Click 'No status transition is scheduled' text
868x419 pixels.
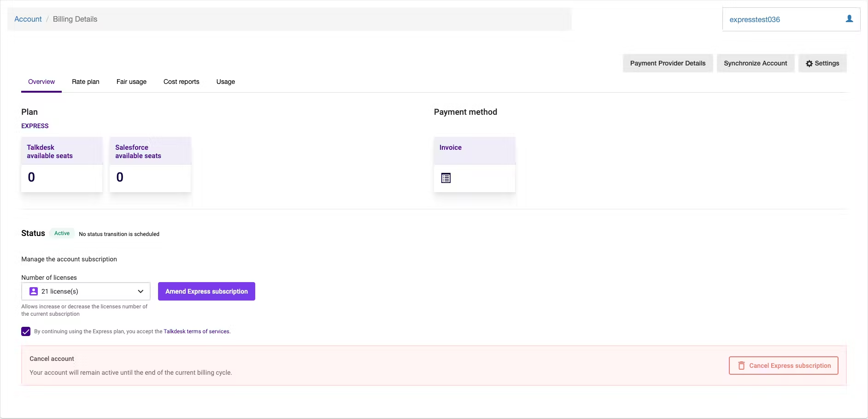(119, 234)
